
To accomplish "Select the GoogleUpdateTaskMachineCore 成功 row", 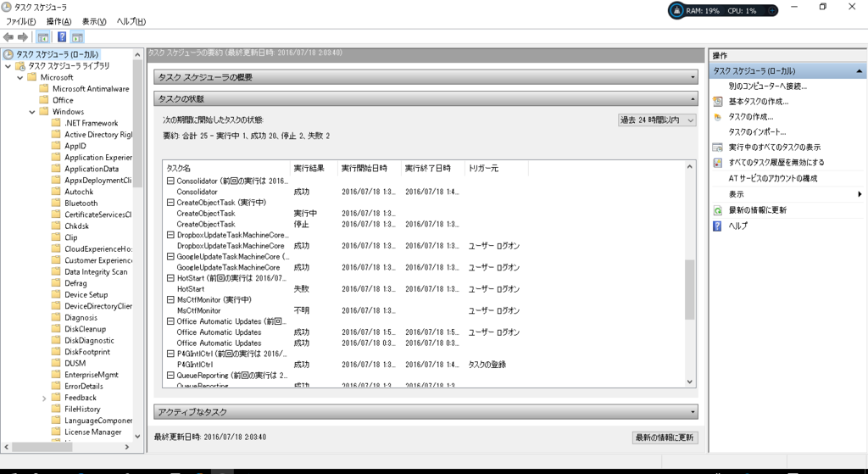I will click(x=425, y=267).
